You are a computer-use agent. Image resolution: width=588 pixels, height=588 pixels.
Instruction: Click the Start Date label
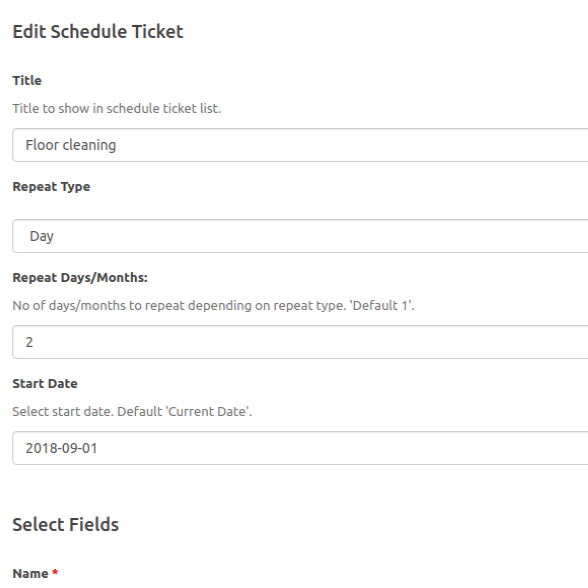[x=45, y=384]
